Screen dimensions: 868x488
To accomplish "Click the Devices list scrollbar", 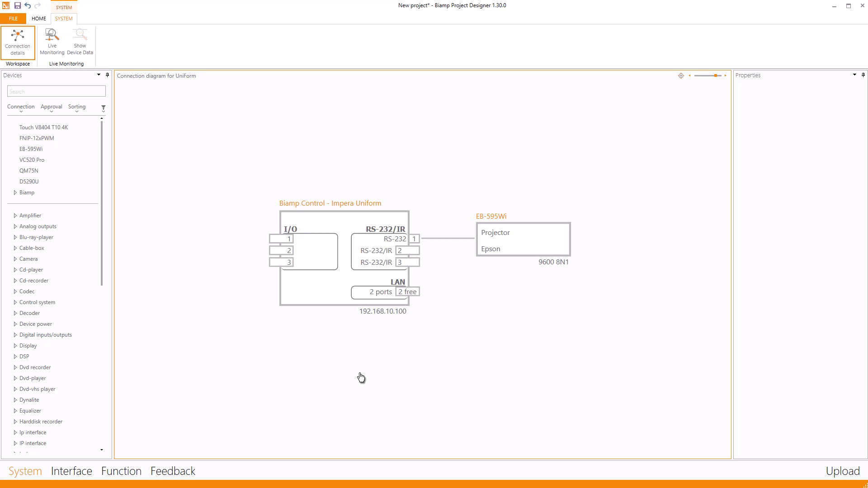I will (102, 203).
